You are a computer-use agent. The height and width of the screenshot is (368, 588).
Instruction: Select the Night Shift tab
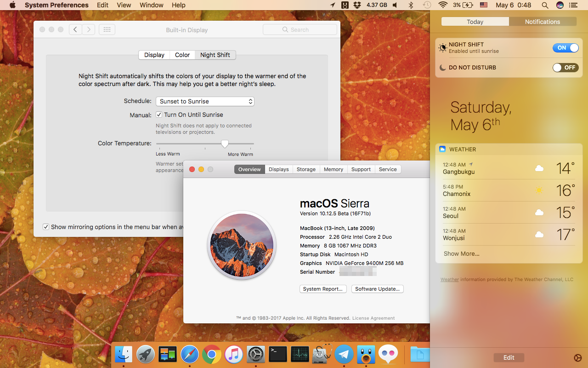(x=215, y=55)
